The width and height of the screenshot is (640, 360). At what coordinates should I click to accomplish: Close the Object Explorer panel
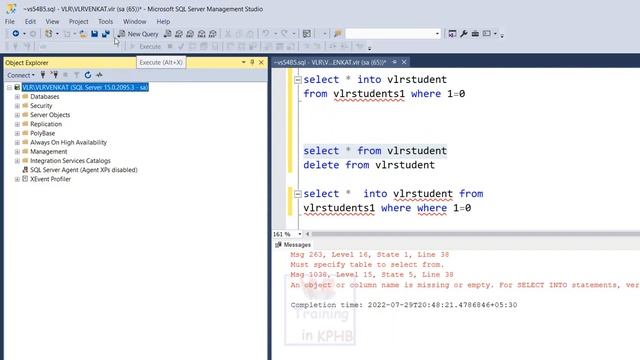tap(261, 62)
